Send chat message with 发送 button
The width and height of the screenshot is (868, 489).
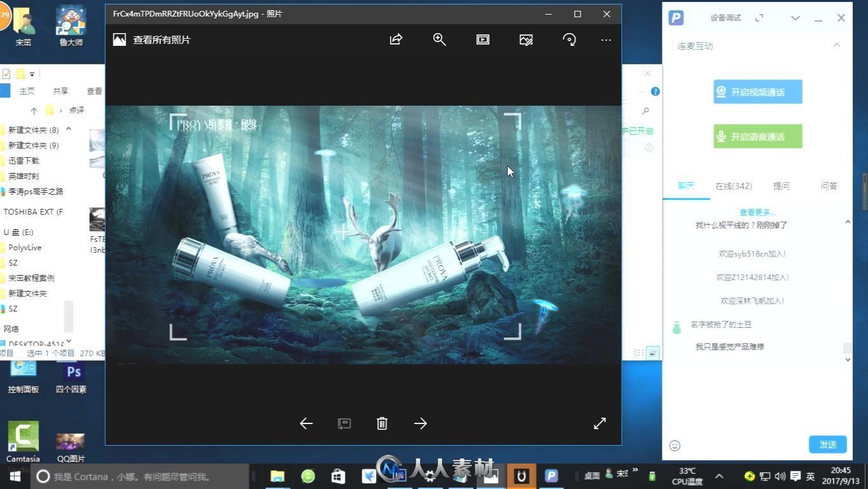[x=828, y=444]
